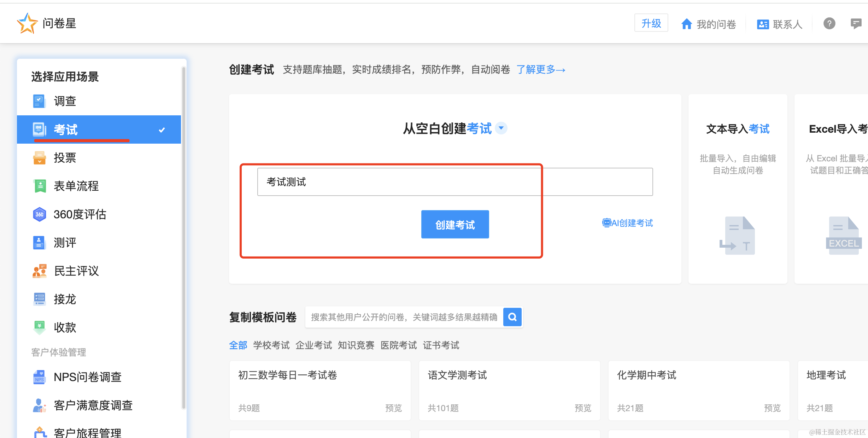
Task: Click the sidebar scenario list scrollbar
Action: pos(183,237)
